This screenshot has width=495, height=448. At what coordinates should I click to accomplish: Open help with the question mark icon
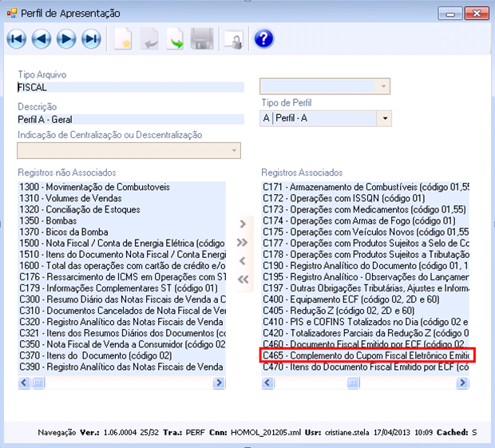tap(263, 38)
